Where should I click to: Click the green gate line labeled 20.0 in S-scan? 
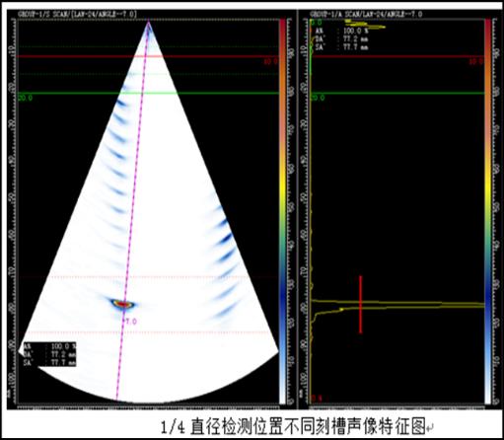click(x=148, y=93)
